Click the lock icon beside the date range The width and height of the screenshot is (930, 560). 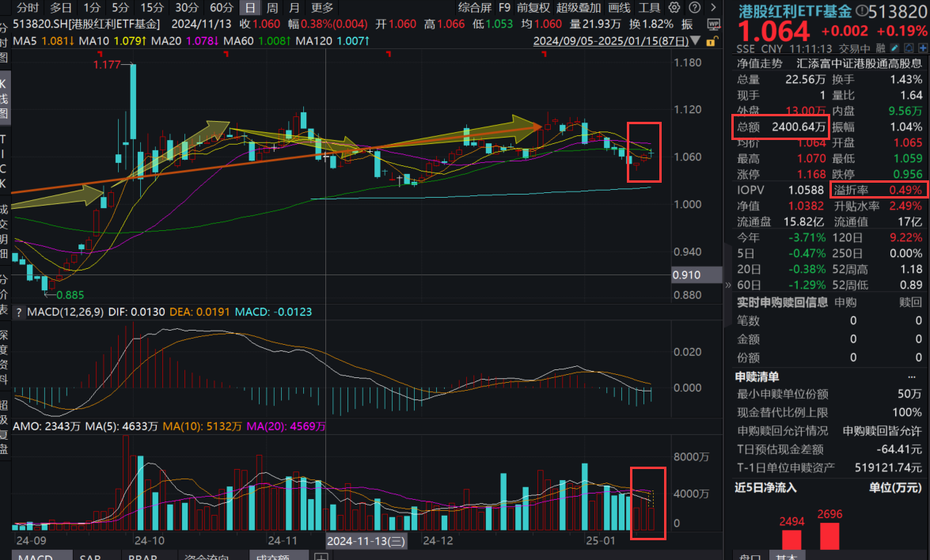pos(711,41)
